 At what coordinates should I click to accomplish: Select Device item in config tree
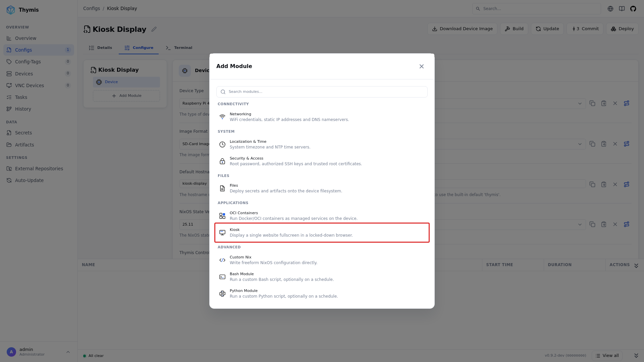click(x=126, y=82)
